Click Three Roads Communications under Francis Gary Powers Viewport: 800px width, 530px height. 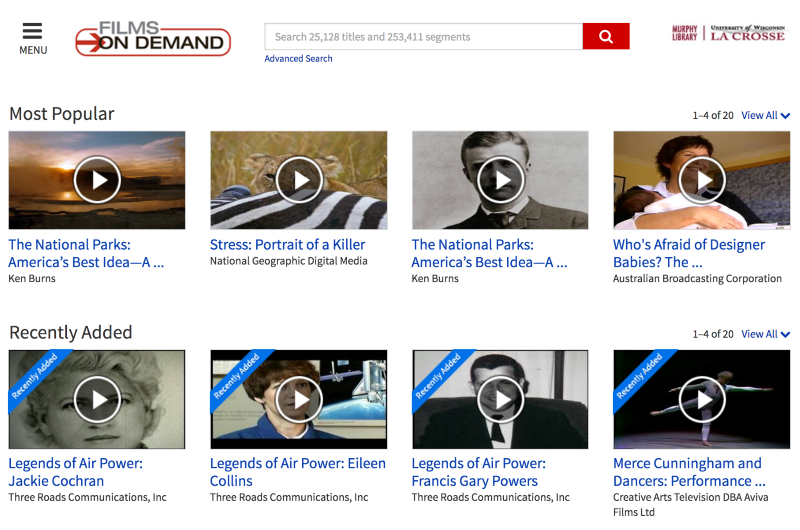click(491, 497)
